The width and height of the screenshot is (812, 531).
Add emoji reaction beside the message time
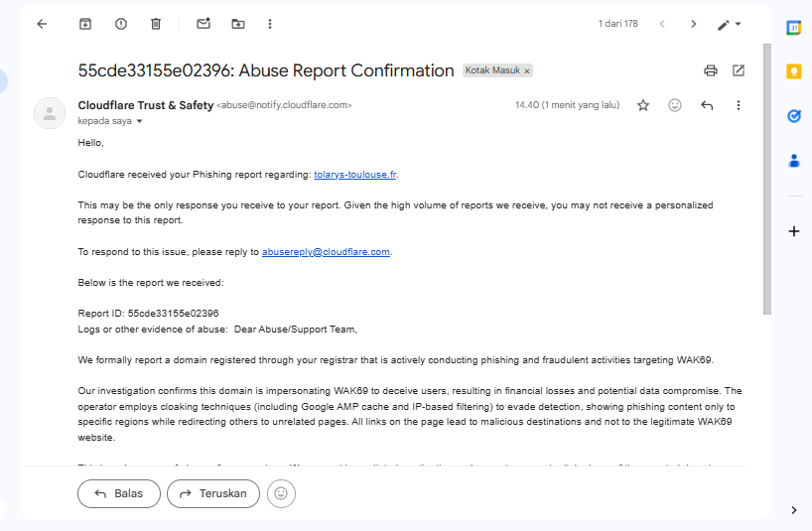(x=675, y=105)
